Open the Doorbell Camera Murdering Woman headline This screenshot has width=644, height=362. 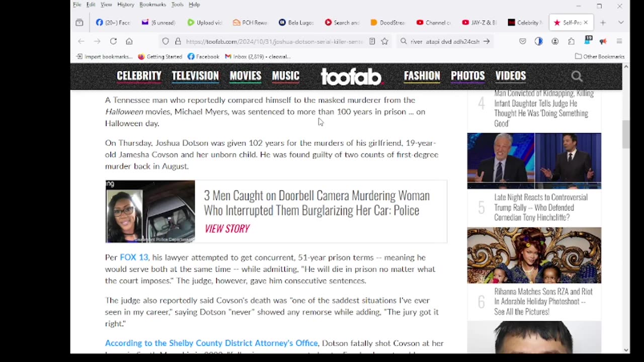[316, 203]
